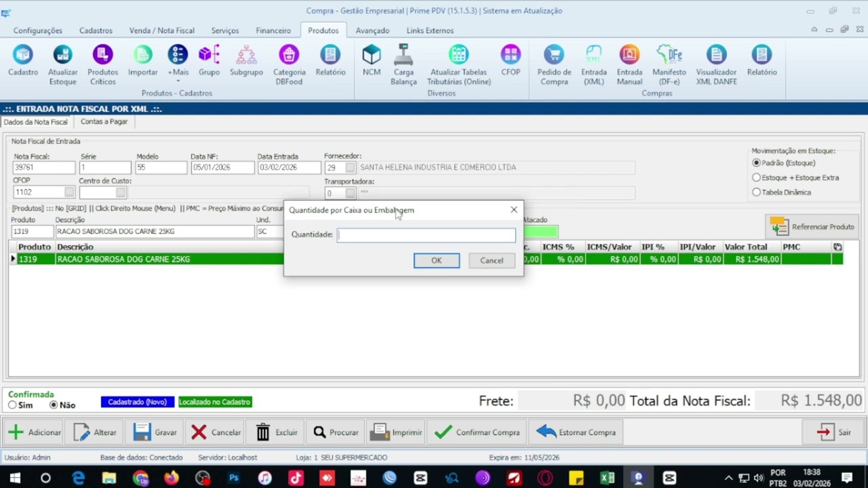Confirm the quantity dialog with OK
Image resolution: width=868 pixels, height=488 pixels.
point(437,261)
